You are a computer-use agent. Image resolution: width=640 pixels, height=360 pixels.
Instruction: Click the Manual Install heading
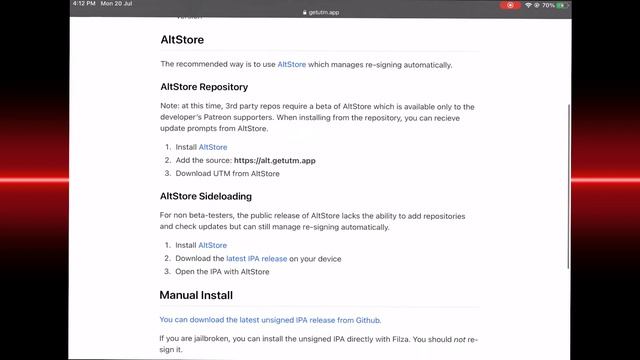[196, 295]
